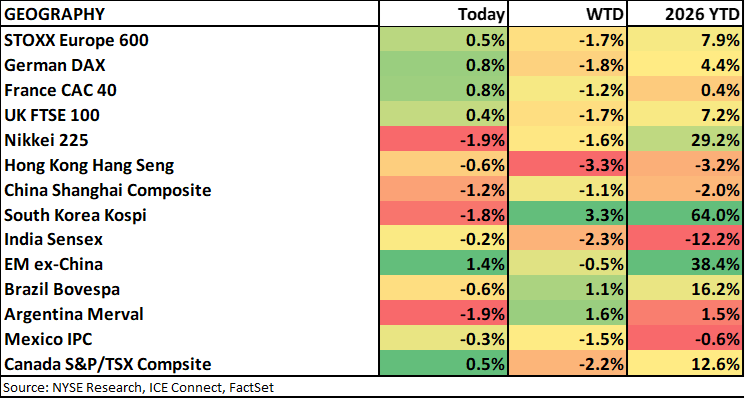Select the STOXX Europe 600 row label
The width and height of the screenshot is (745, 399).
coord(76,40)
